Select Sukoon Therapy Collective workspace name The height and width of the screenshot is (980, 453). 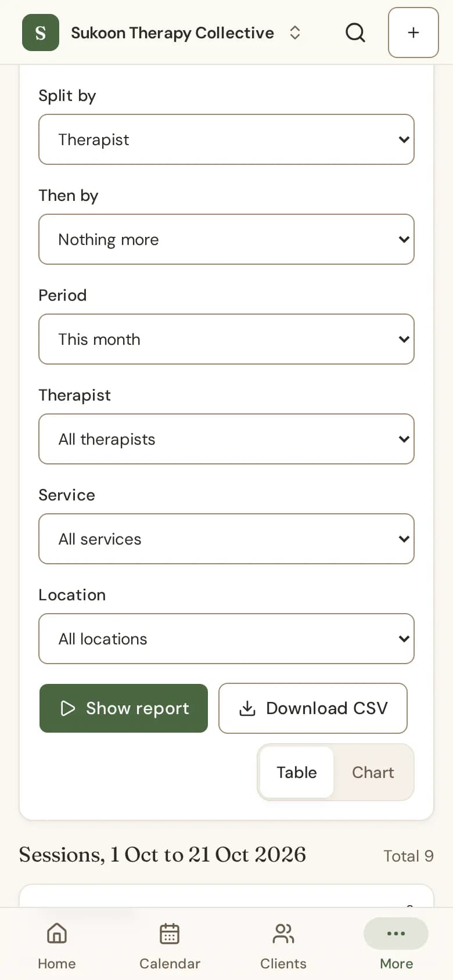click(172, 33)
